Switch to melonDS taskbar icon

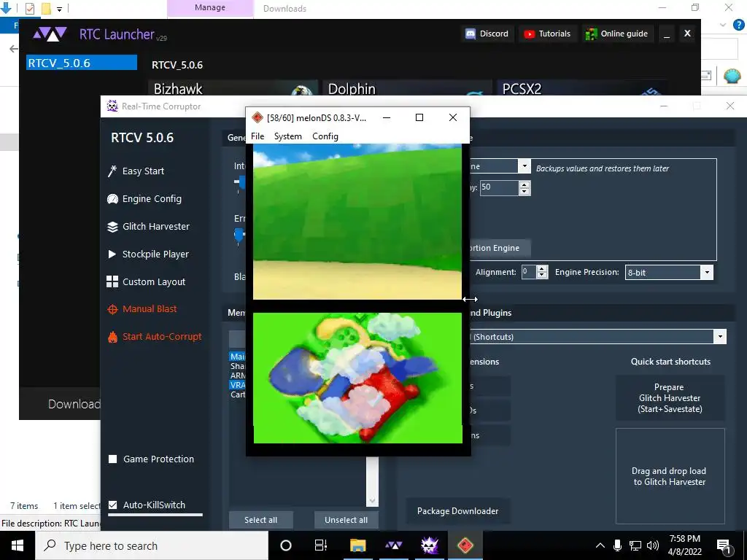[465, 545]
